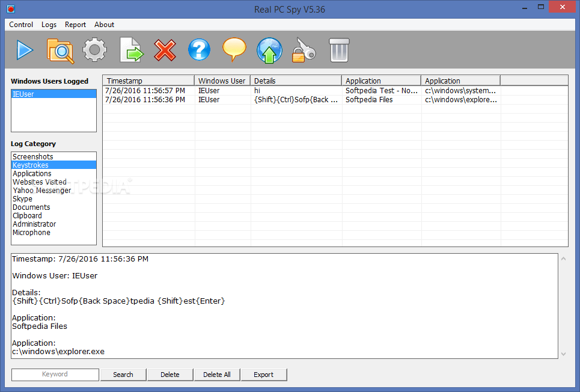
Task: Click the Keyword input field
Action: [x=55, y=374]
